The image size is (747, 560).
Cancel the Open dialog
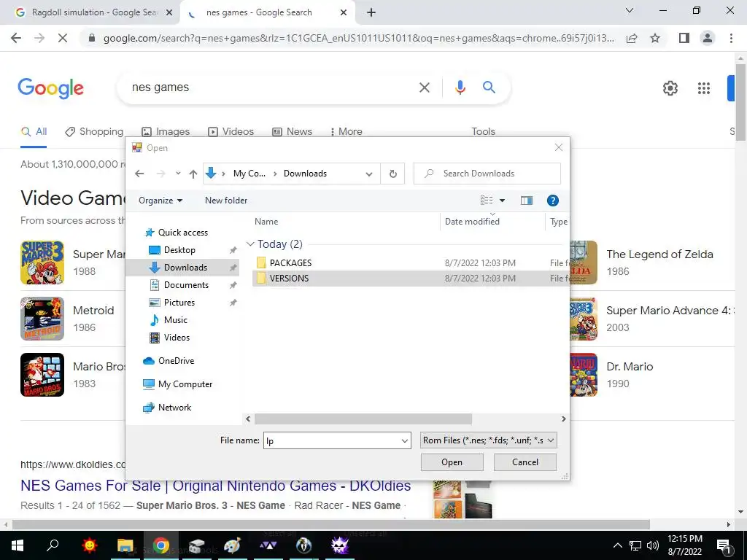(x=525, y=462)
